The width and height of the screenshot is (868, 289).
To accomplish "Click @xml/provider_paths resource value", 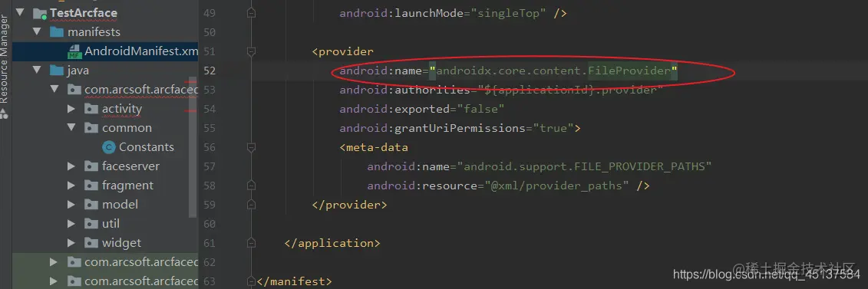I will [557, 186].
